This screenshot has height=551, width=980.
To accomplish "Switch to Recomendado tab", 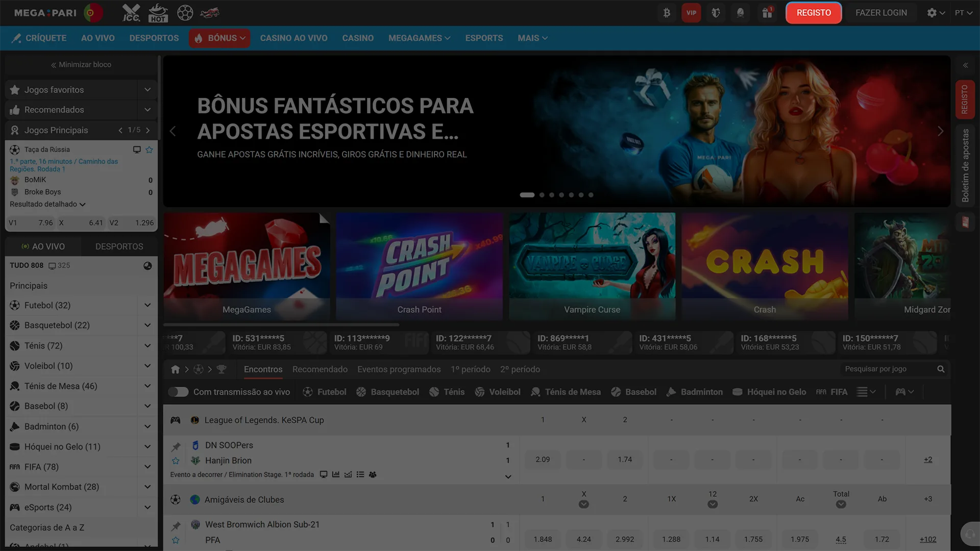I will 320,369.
